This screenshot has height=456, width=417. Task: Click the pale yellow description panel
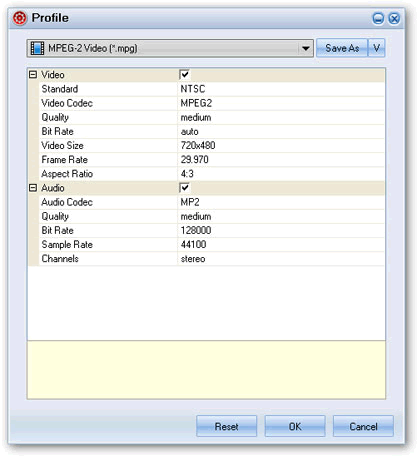click(206, 370)
